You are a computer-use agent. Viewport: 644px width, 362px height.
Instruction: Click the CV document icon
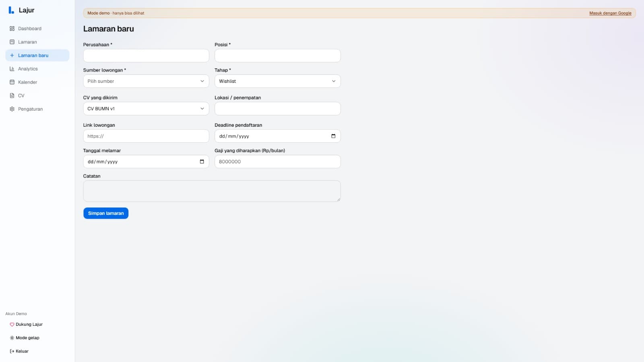[12, 96]
